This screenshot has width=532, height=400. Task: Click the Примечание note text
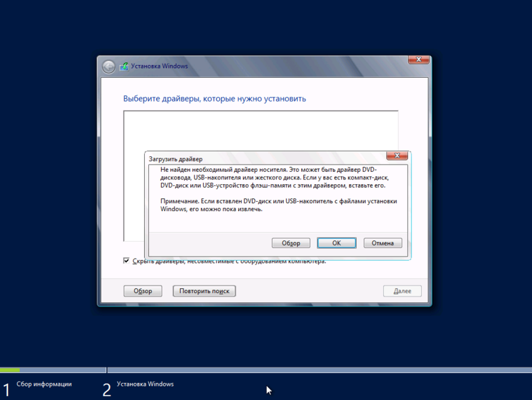[x=279, y=205]
